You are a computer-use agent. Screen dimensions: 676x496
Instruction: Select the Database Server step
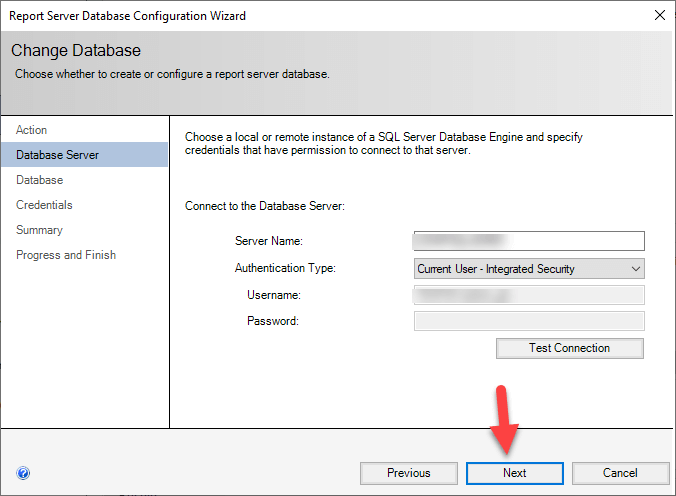(x=57, y=155)
